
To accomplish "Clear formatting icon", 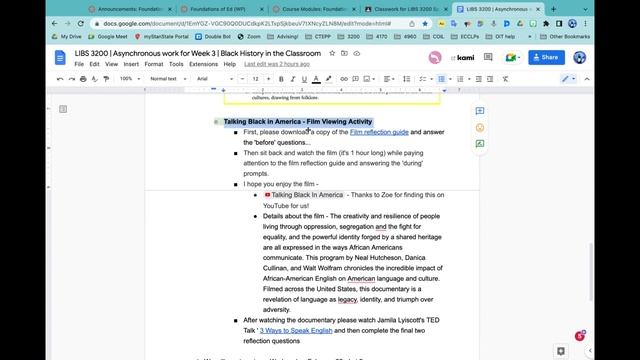I will [505, 79].
